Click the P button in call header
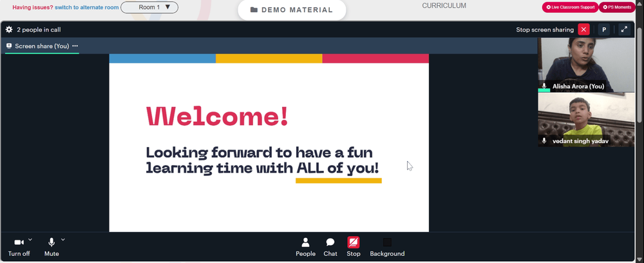 point(604,30)
